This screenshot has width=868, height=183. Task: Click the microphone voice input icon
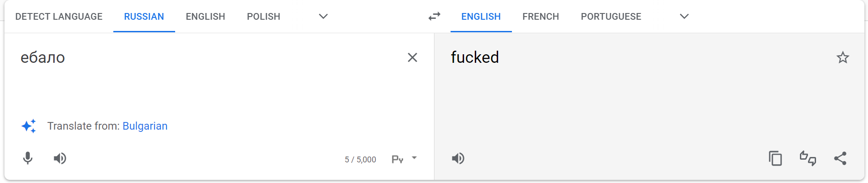click(28, 158)
